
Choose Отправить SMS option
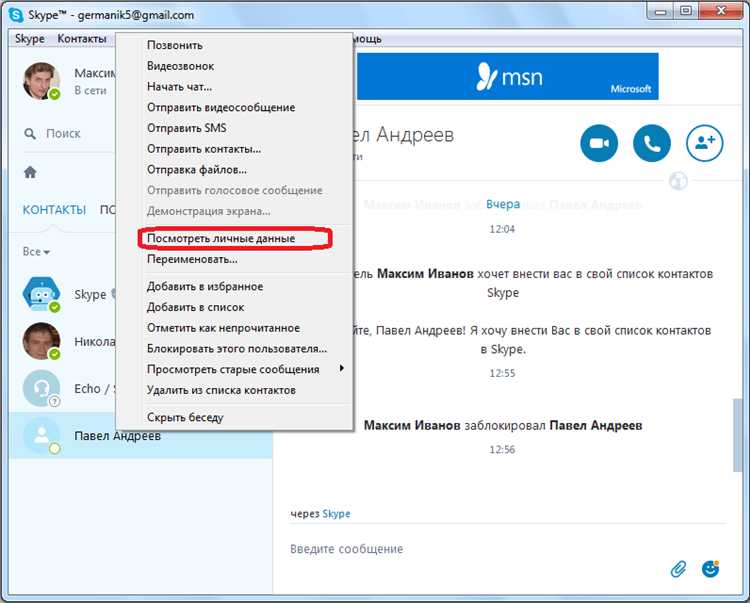pos(187,128)
